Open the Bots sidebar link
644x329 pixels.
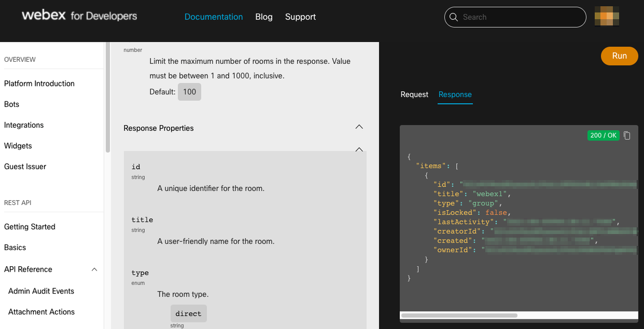[x=12, y=104]
